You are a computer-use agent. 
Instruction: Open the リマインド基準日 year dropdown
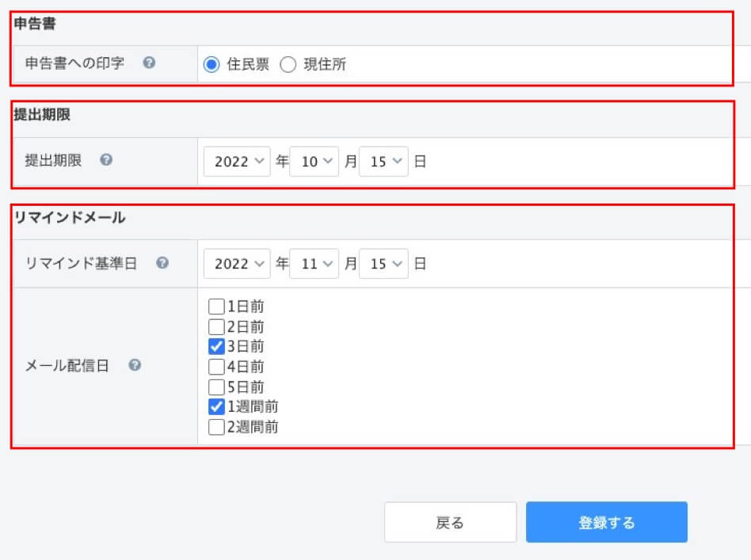pos(237,264)
